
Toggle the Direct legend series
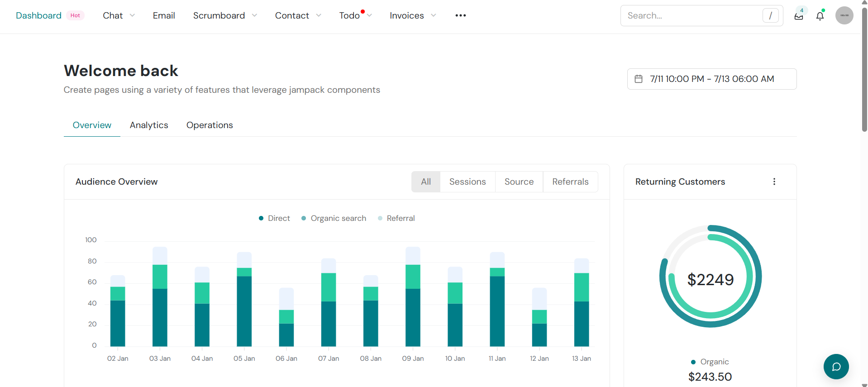[x=274, y=218]
